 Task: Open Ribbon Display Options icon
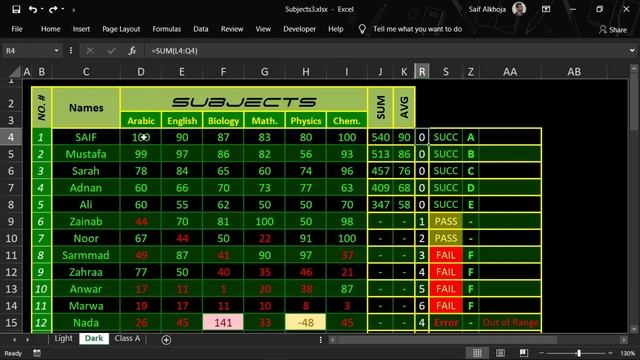click(546, 9)
